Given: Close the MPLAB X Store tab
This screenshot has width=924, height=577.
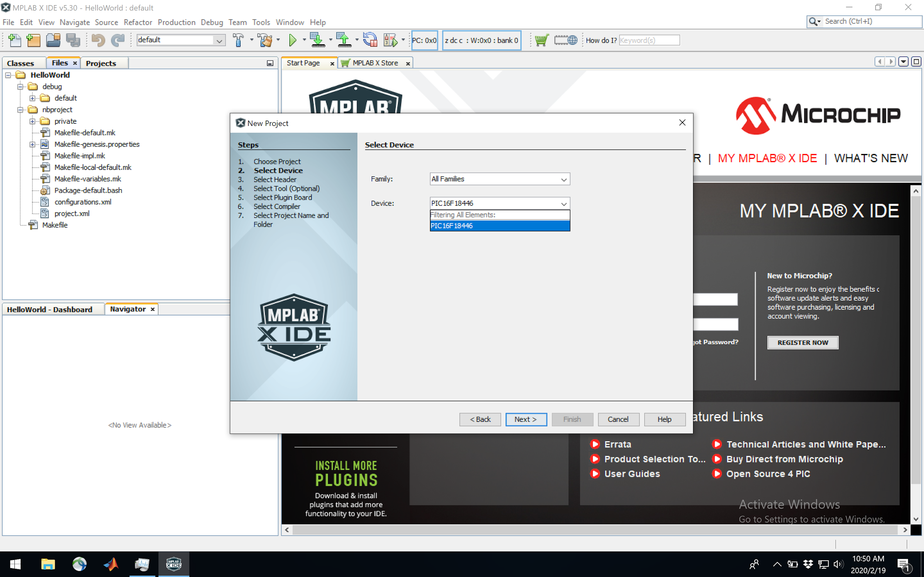Looking at the screenshot, I should click(x=408, y=63).
